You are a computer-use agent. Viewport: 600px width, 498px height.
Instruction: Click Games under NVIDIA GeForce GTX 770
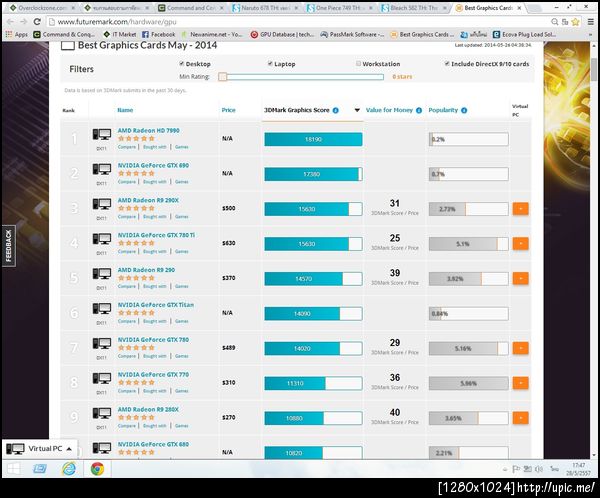click(182, 391)
